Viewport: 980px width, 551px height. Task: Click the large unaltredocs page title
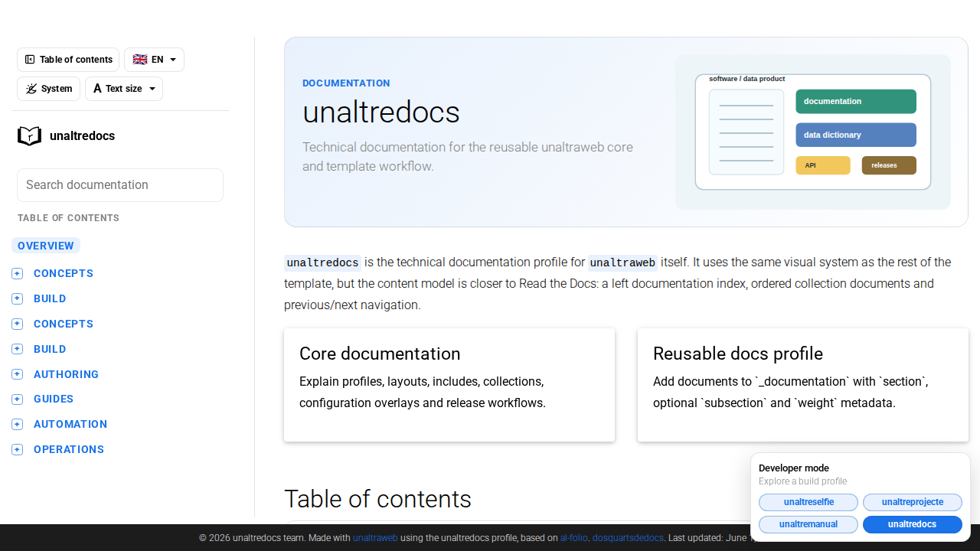[381, 112]
